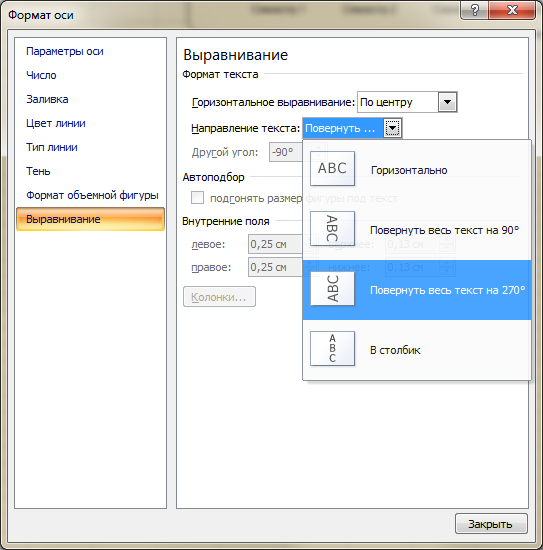
Task: Close the Формат оси dialog via X
Action: [x=512, y=11]
